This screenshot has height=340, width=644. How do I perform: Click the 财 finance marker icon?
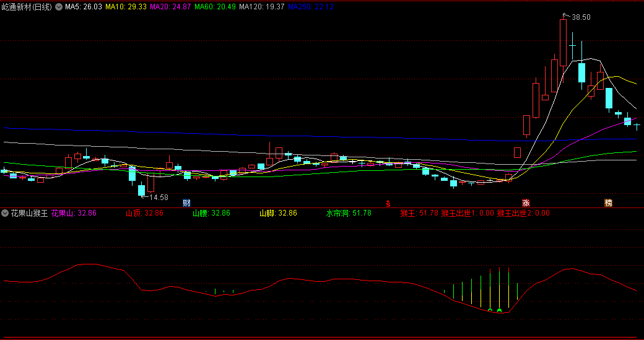click(186, 203)
